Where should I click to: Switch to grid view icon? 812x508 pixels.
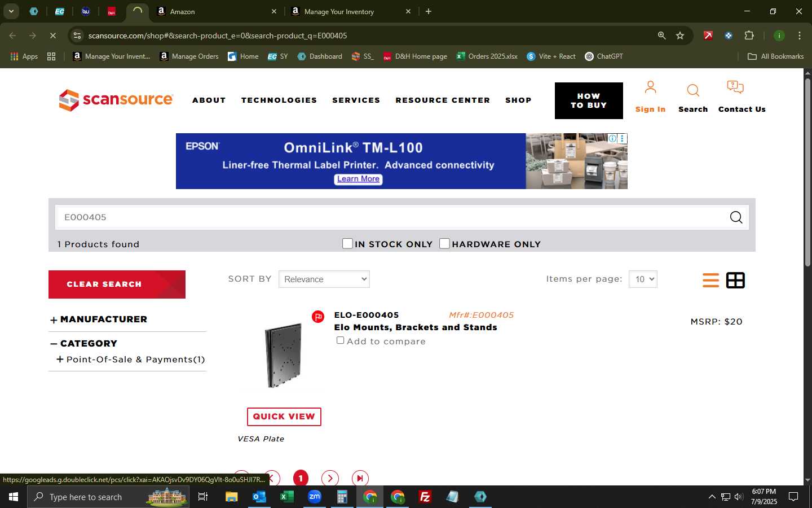(x=735, y=280)
